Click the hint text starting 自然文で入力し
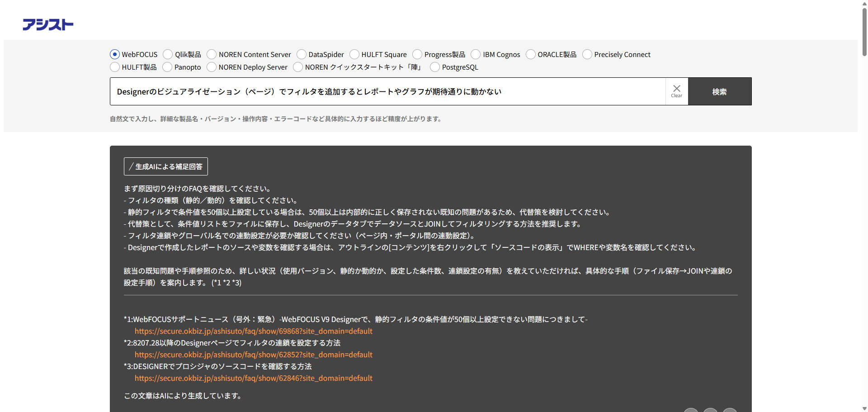This screenshot has width=868, height=412. (x=276, y=119)
